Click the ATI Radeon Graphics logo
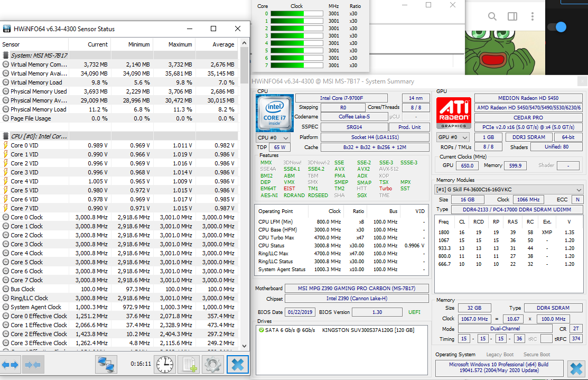Viewport: 588px width, 380px height. click(453, 113)
